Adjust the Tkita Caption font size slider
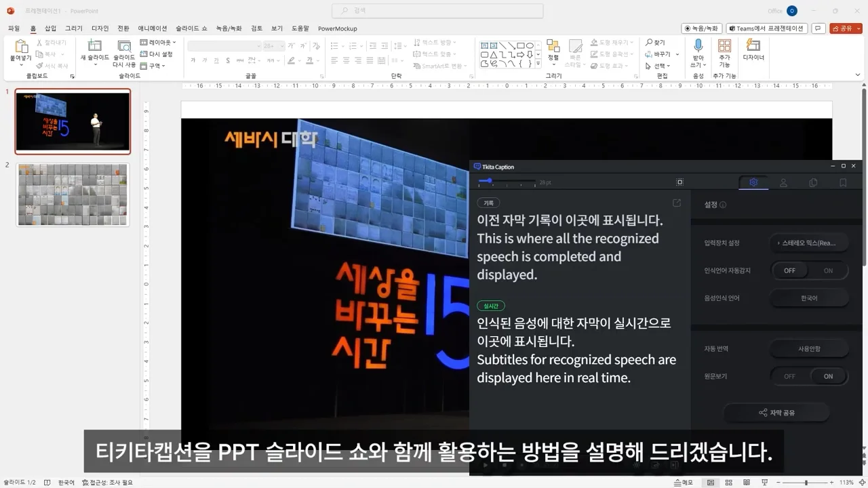The image size is (868, 488). (x=507, y=182)
